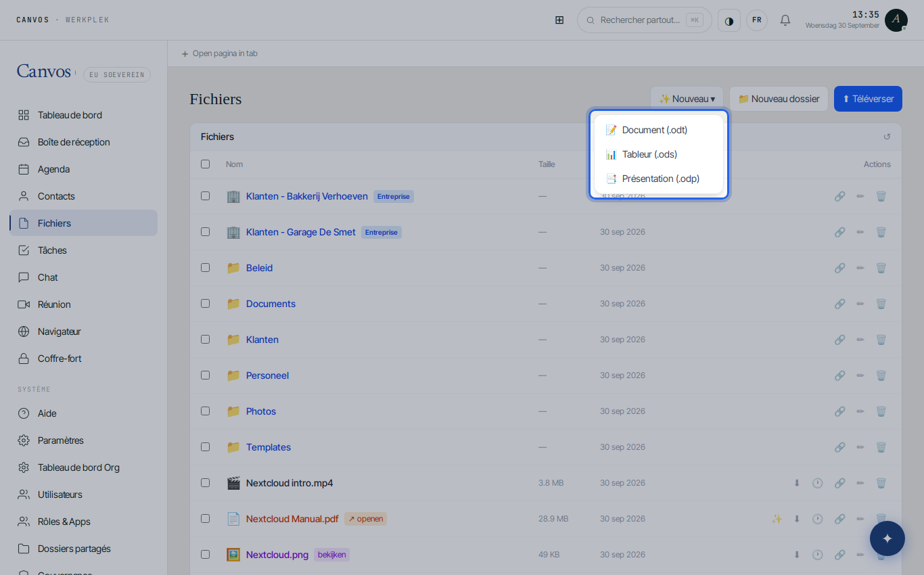Open the floating assistant sparkle button
Viewport: 924px width, 575px height.
[x=887, y=538]
